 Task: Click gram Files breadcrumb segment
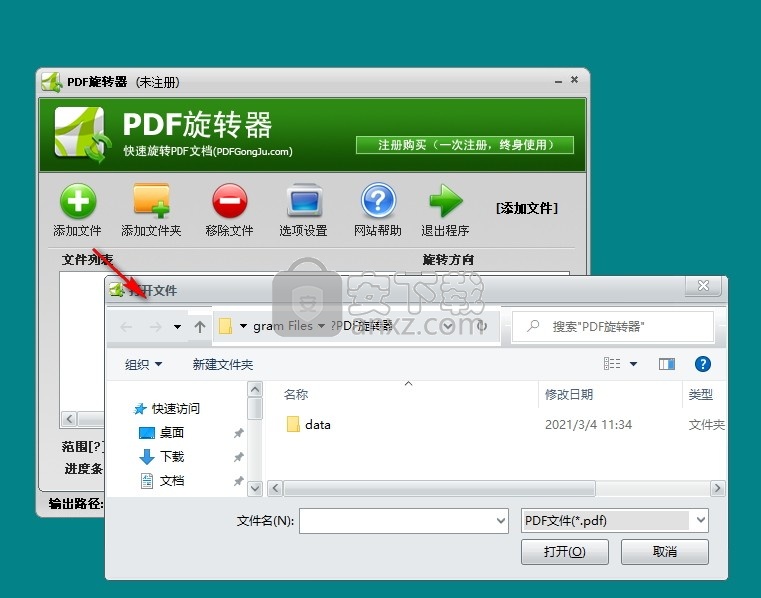click(x=282, y=326)
